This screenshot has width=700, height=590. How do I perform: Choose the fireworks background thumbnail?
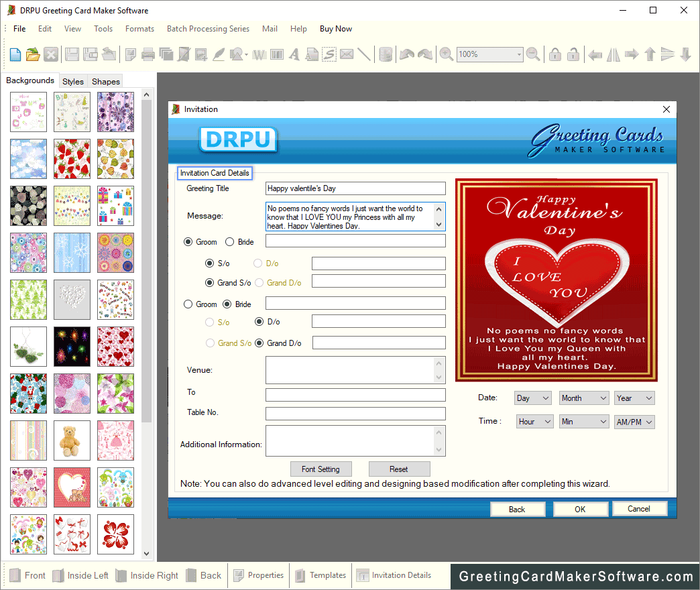pos(72,347)
